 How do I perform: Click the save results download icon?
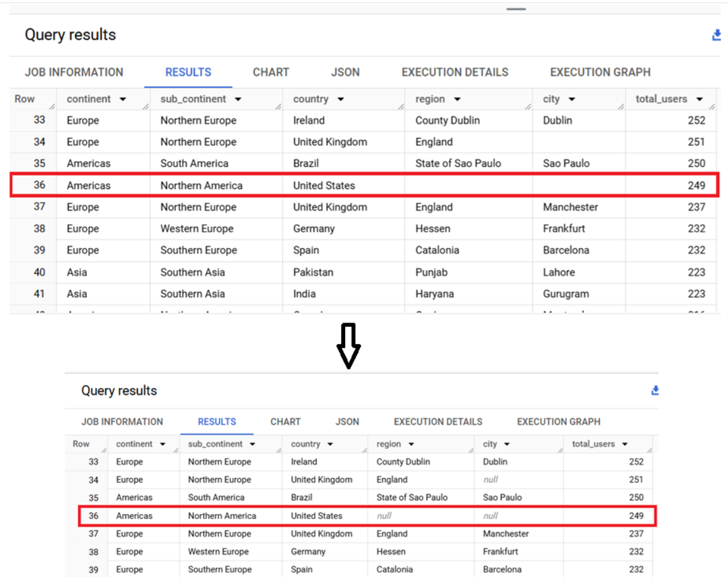coord(716,35)
